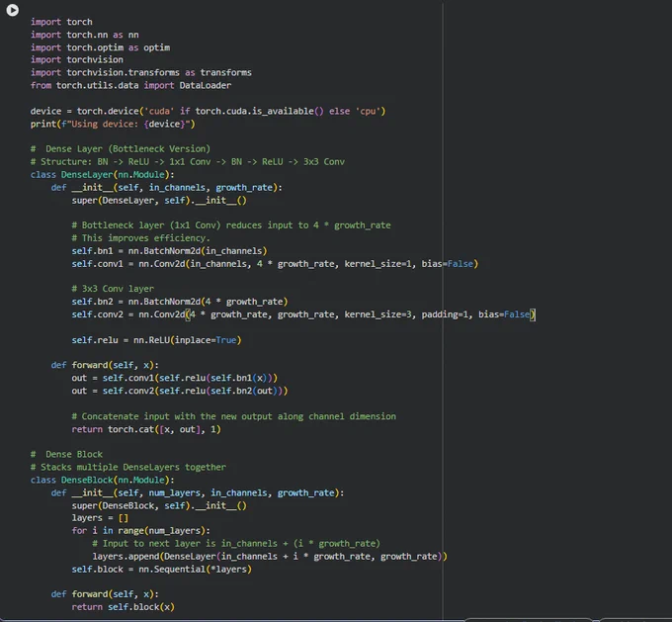Click DenseBlock's __init__ definition with num_layers
672x622 pixels.
198,492
